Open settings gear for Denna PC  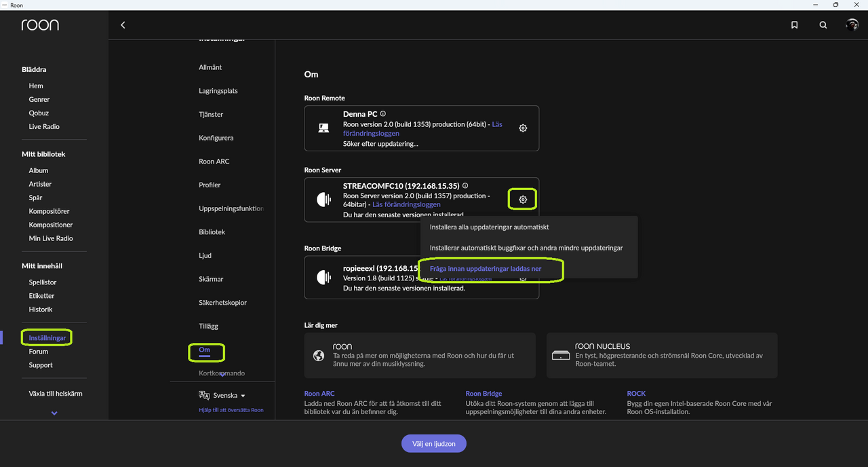[523, 128]
